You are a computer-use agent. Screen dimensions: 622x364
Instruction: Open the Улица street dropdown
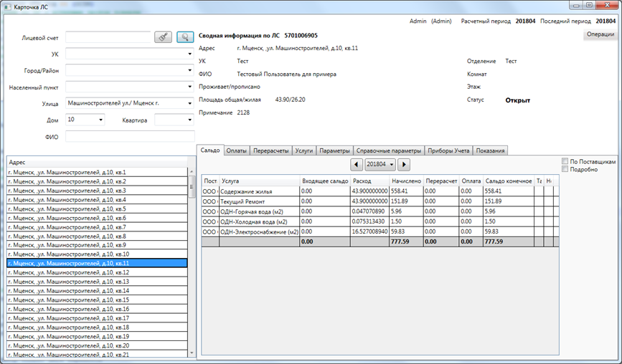pos(189,103)
